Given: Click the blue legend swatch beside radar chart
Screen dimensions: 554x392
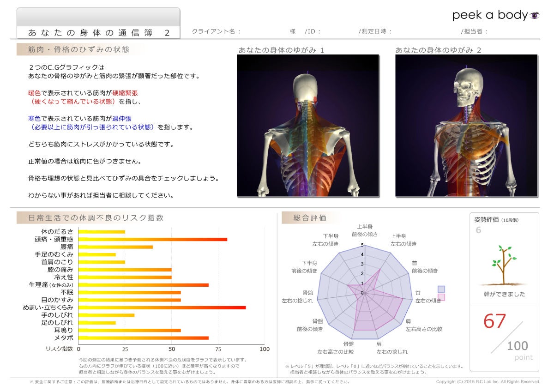Looking at the screenshot, I should click(x=441, y=289).
